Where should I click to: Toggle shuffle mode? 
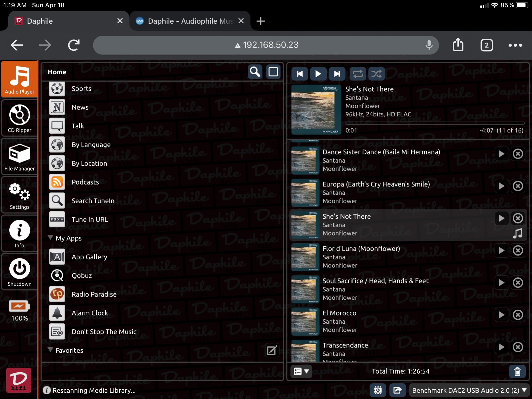pyautogui.click(x=377, y=74)
